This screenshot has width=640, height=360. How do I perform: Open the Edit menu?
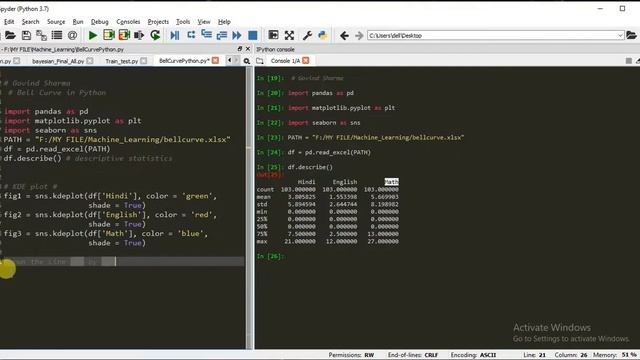pos(9,22)
